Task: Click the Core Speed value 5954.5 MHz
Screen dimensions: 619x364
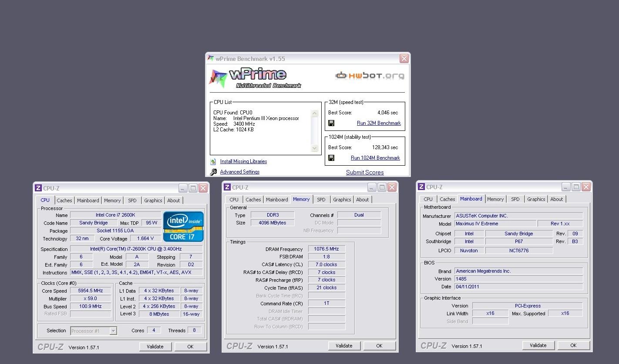Action: click(91, 291)
